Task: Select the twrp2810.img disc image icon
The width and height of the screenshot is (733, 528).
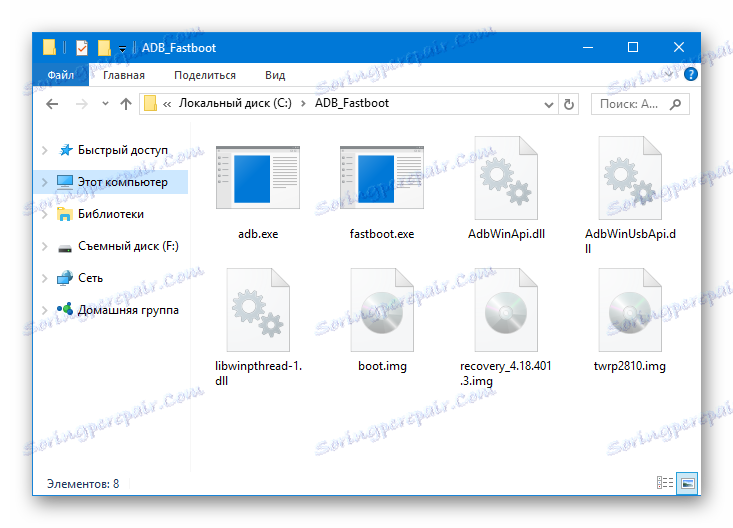Action: click(630, 310)
